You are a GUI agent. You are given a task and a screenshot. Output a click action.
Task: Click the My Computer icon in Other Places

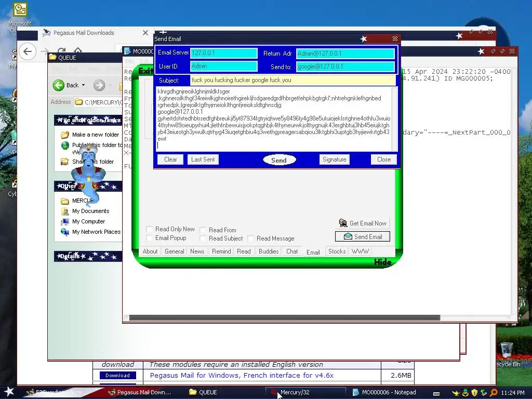(x=65, y=221)
